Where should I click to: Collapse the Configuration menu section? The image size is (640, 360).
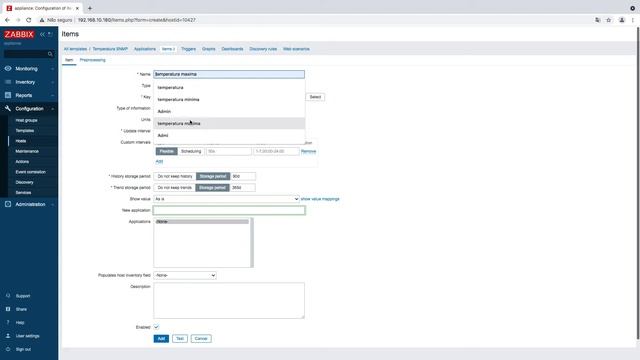(x=29, y=109)
